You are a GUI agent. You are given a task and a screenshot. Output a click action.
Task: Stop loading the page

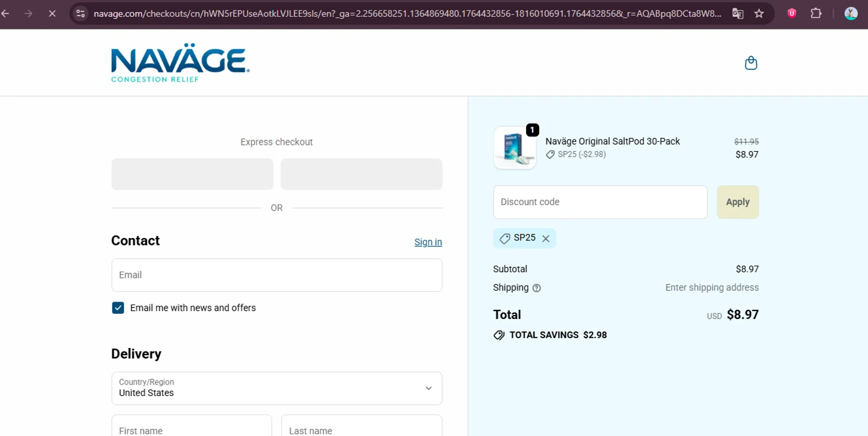coord(52,13)
